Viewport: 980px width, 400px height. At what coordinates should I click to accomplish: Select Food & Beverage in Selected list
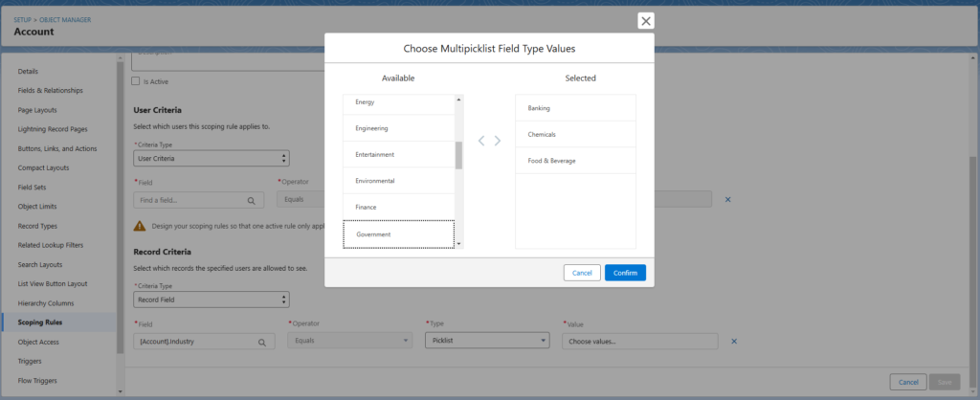pos(575,161)
